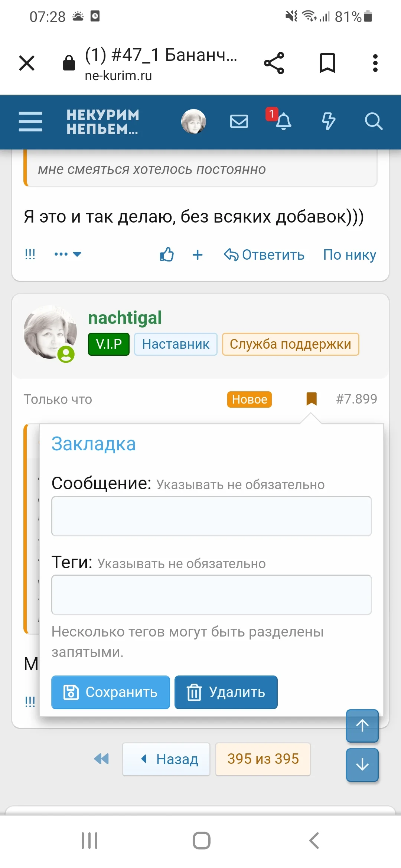Screen dimensions: 401x868
Task: Save bookmark with Сохранить button
Action: (111, 692)
